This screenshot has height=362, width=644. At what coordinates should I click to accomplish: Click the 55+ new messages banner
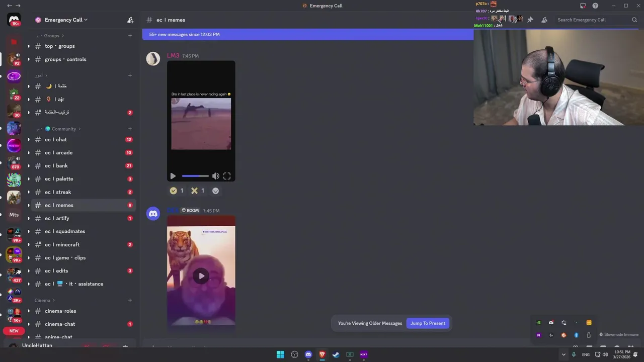[x=308, y=34]
